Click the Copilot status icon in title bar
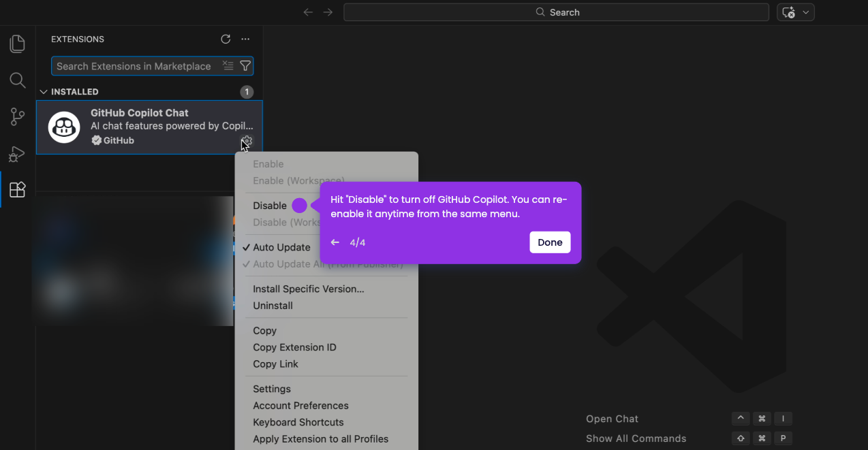 tap(789, 12)
